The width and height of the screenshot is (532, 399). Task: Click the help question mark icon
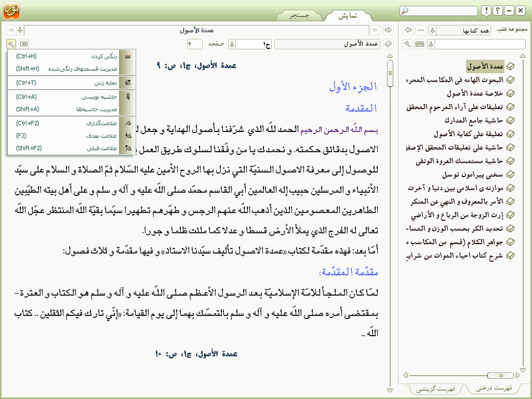(497, 11)
